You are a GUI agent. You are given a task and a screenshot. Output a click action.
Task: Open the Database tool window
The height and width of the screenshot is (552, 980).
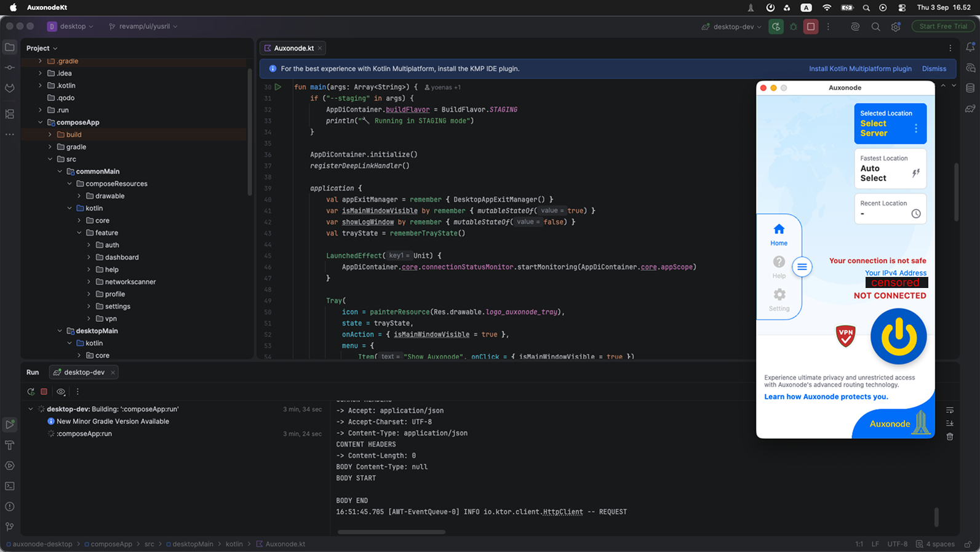pyautogui.click(x=970, y=88)
